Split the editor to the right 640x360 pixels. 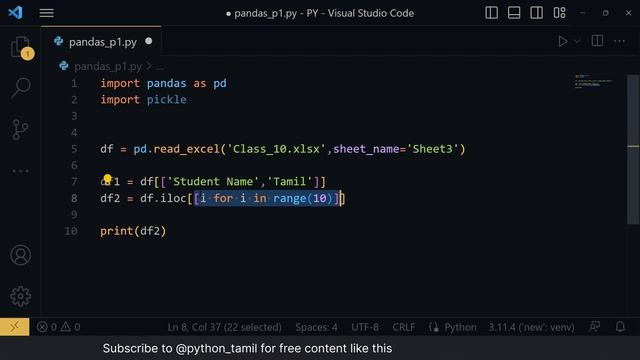click(x=597, y=41)
